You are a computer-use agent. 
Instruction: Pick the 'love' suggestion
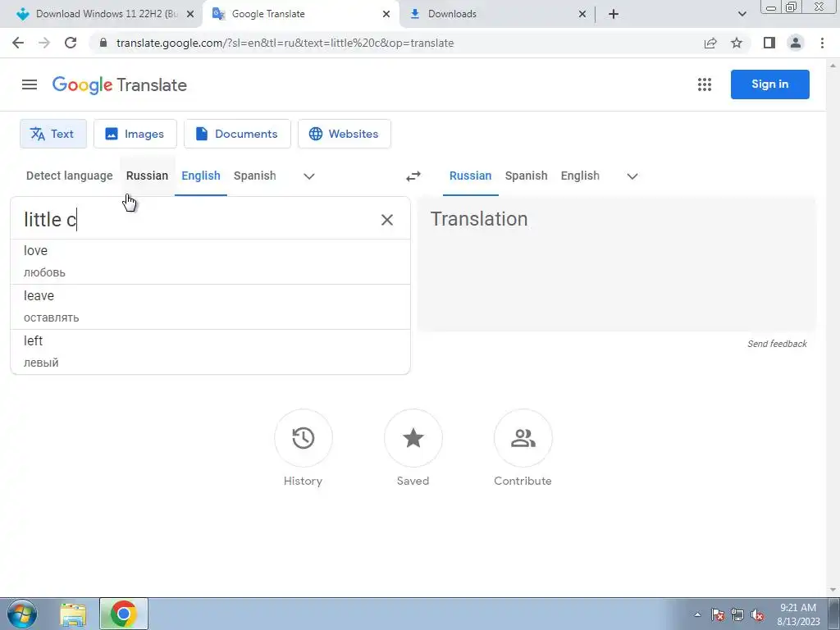pos(211,262)
